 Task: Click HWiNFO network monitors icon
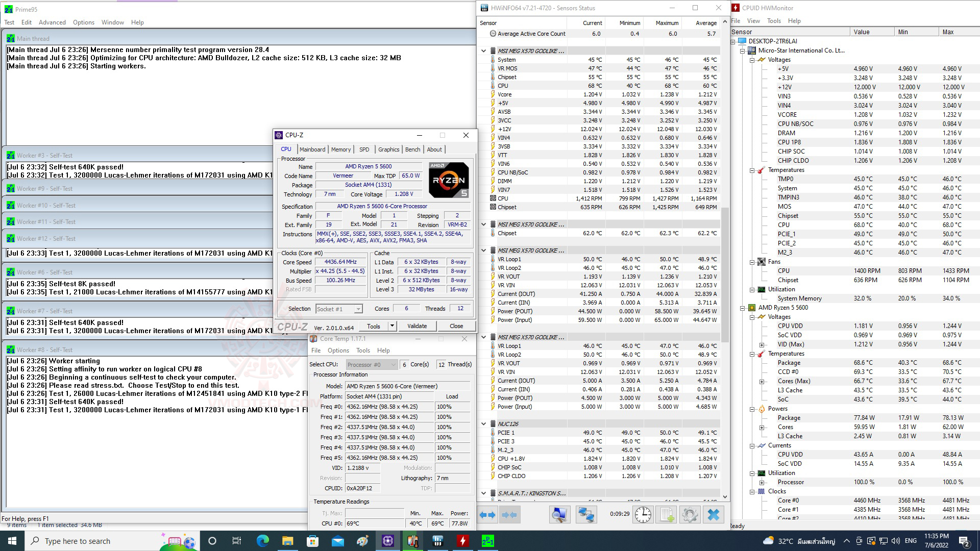[x=586, y=515]
